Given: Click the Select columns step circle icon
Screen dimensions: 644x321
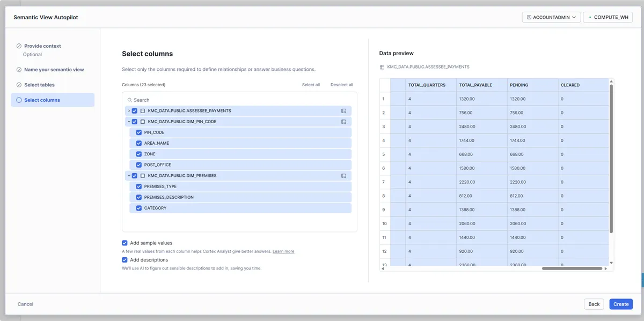Looking at the screenshot, I should coord(19,100).
